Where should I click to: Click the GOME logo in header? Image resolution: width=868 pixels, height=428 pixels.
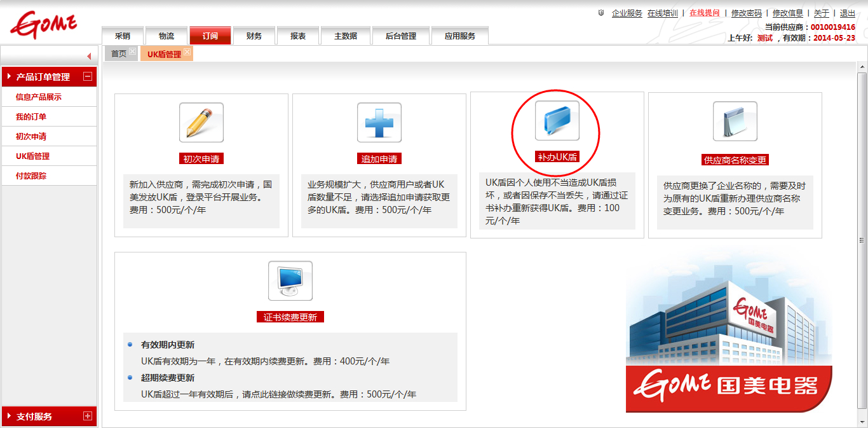tap(44, 25)
